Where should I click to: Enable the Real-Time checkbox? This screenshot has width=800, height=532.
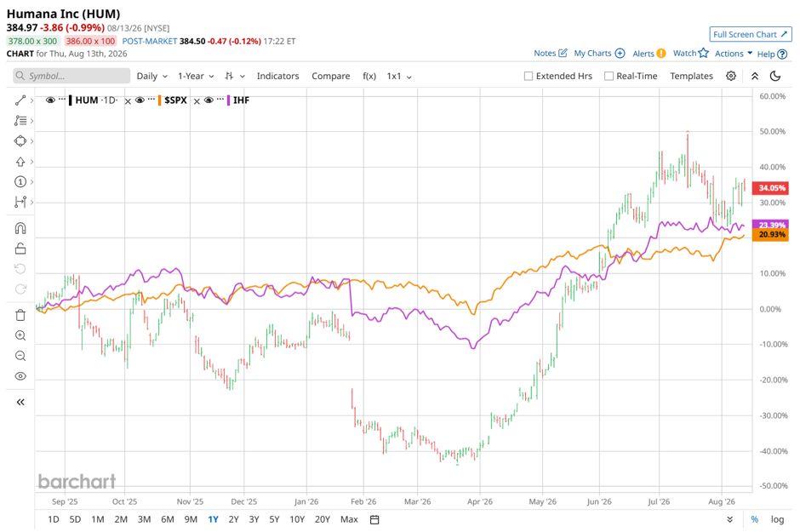[x=609, y=76]
